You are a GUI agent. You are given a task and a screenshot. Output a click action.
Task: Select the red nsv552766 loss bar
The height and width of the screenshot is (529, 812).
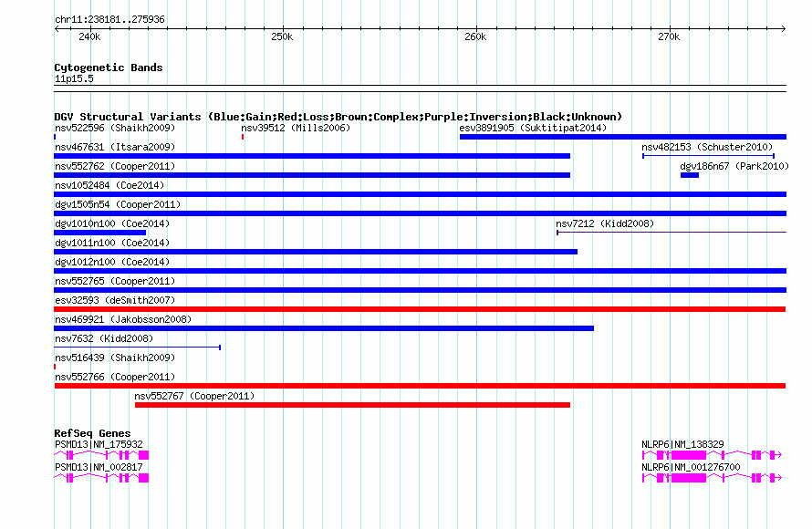pos(420,386)
